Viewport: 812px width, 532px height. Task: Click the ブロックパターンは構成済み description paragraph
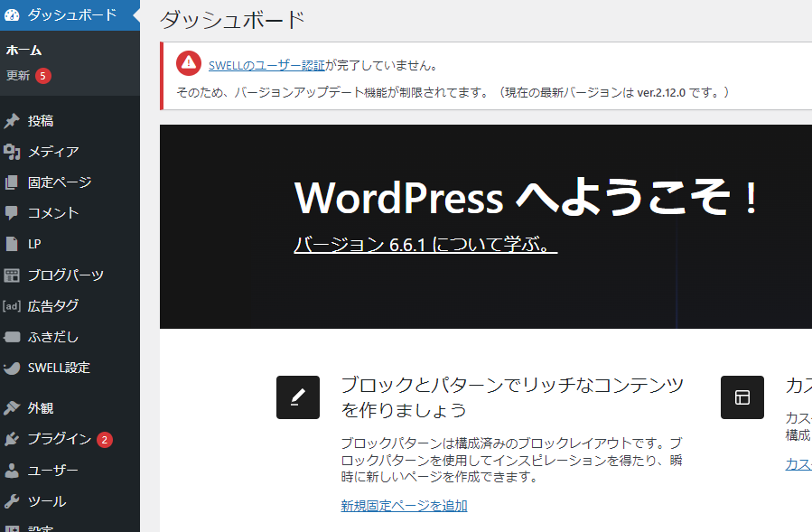click(511, 460)
